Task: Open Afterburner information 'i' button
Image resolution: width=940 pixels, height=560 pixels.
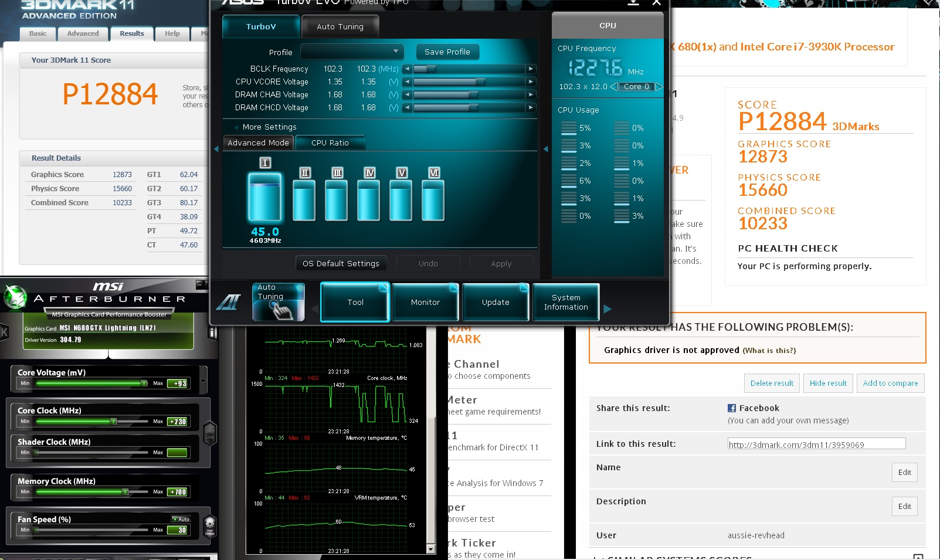Action: [x=212, y=333]
